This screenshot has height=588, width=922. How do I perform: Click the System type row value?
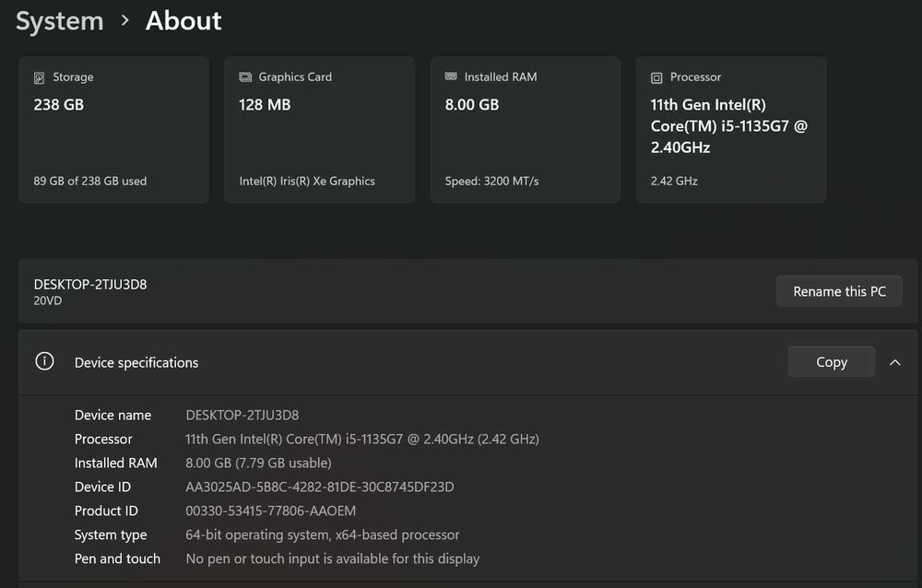coord(323,535)
